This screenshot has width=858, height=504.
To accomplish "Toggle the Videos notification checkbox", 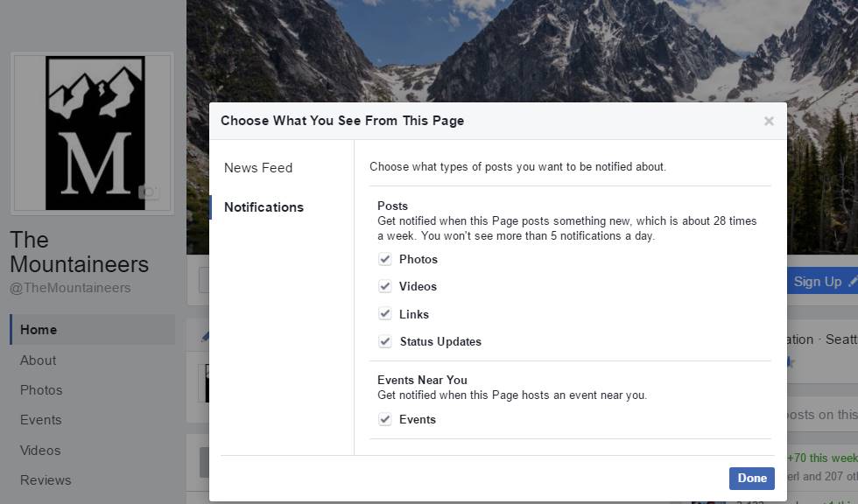I will pyautogui.click(x=384, y=287).
